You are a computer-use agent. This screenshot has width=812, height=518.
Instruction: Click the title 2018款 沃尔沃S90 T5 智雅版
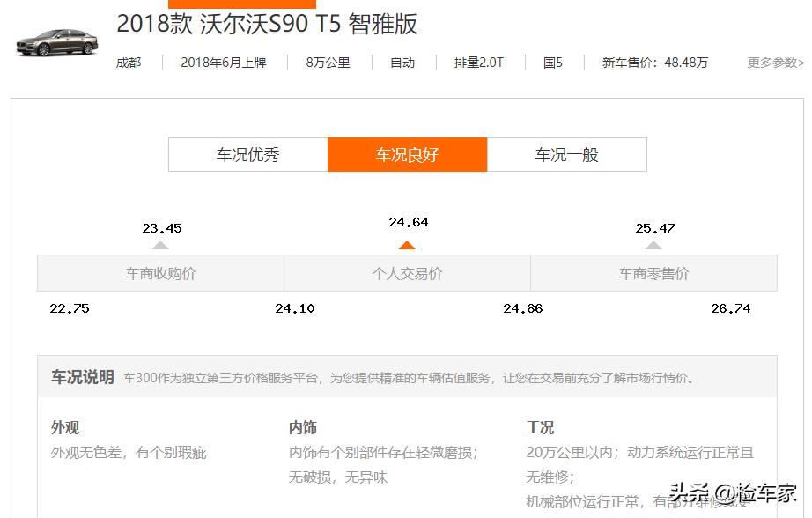pyautogui.click(x=267, y=24)
